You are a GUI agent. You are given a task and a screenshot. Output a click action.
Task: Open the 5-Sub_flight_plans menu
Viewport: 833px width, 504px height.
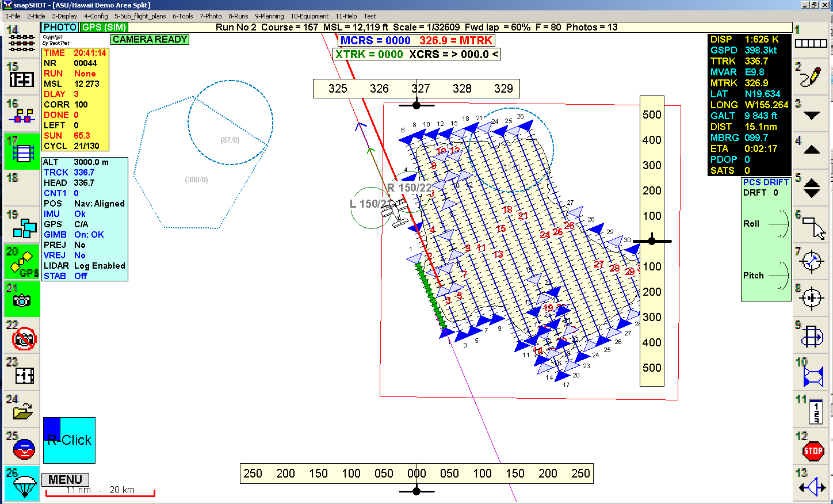click(x=140, y=16)
